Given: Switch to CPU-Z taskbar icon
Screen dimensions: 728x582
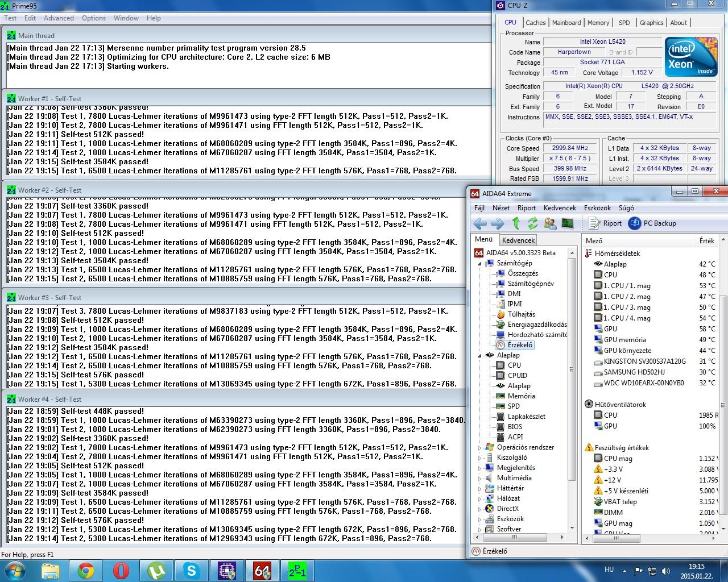Looking at the screenshot, I should click(x=227, y=571).
